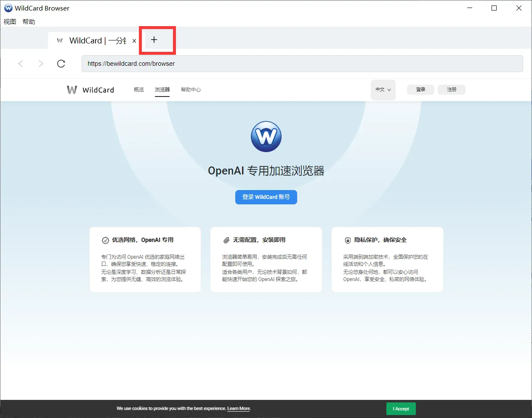
Task: Go forward to the next page
Action: (41, 64)
